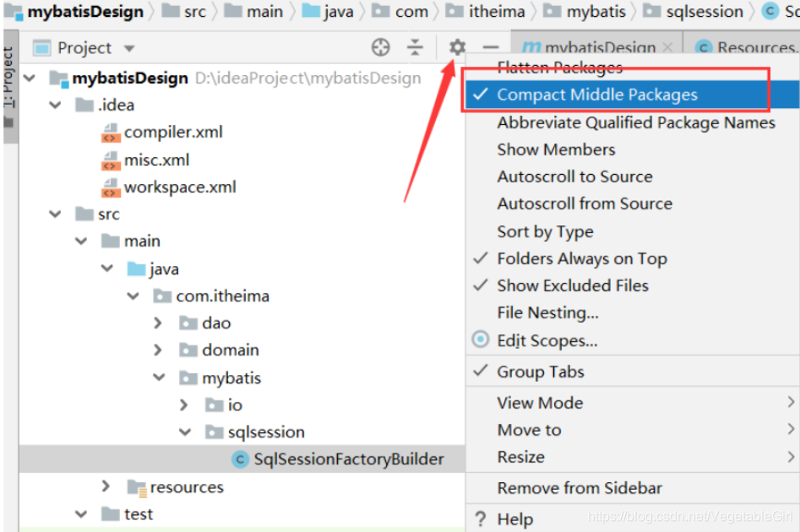The width and height of the screenshot is (800, 532).
Task: Collapse the .idea folder
Action: 55,105
